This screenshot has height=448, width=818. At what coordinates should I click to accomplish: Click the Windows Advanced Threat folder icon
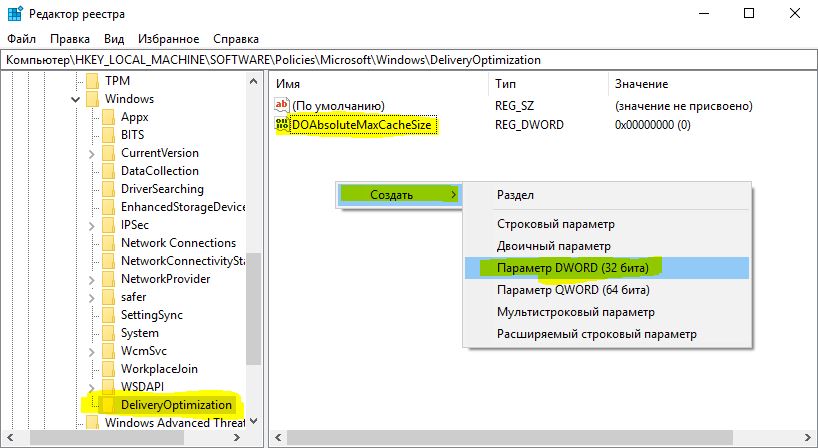[92, 422]
